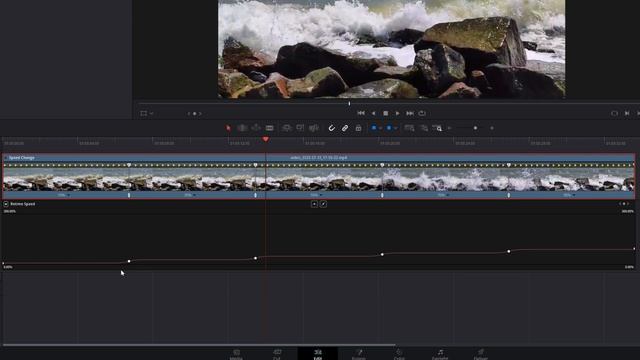
Task: Toggle timeline Snapping magnet icon
Action: coord(331,128)
